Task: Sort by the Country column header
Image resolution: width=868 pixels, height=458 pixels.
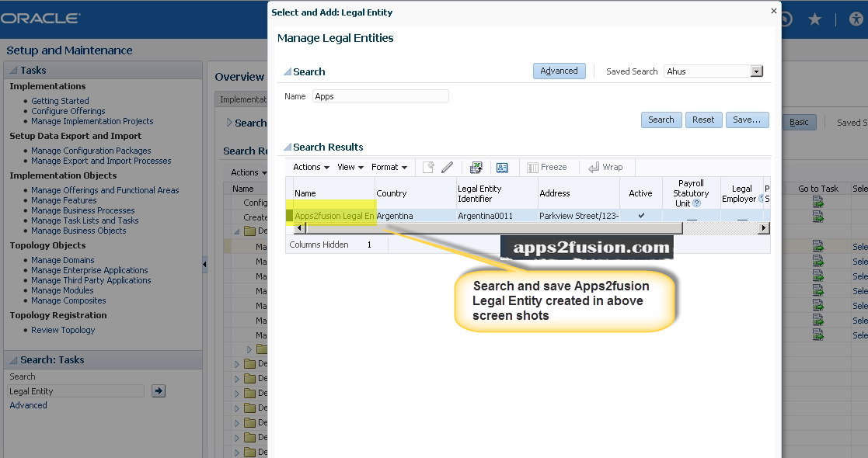Action: (x=415, y=193)
